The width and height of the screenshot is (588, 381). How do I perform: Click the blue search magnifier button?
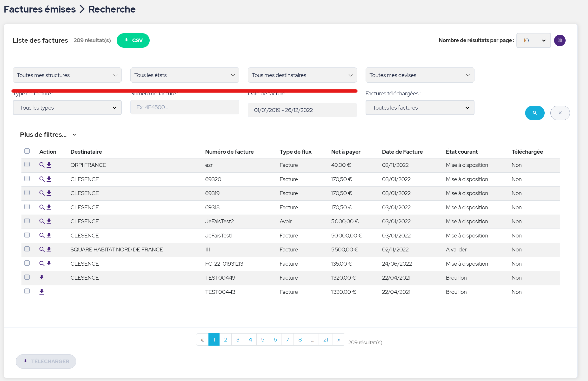click(535, 113)
